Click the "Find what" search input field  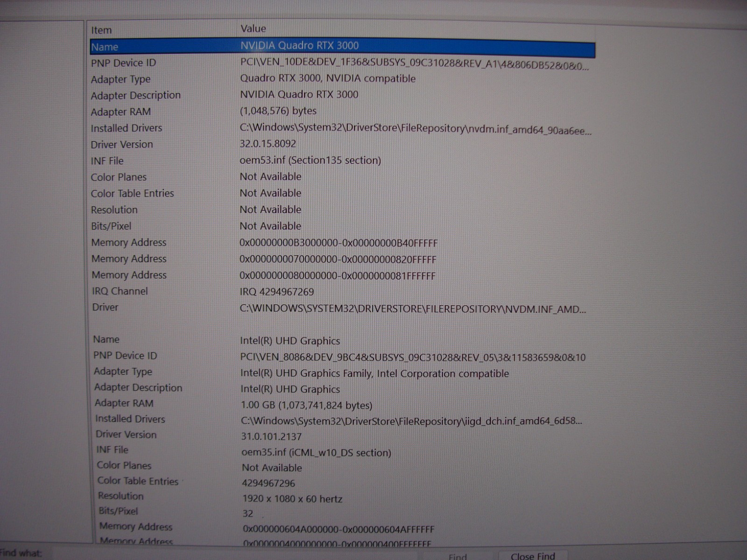tap(236, 554)
